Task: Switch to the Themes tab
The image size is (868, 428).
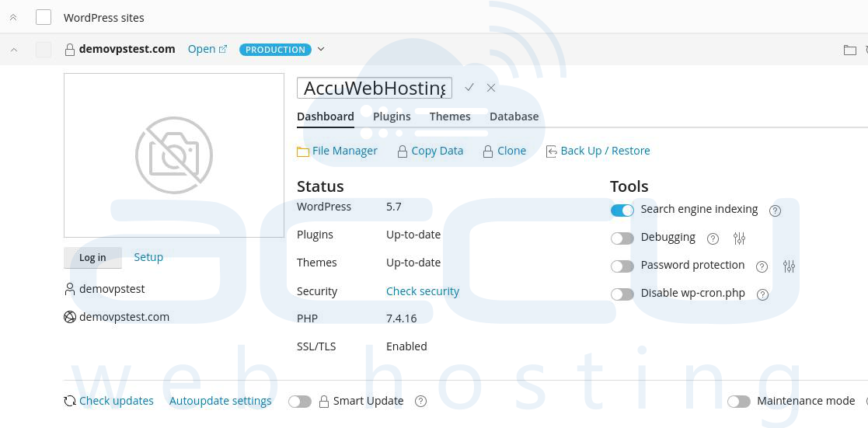Action: tap(450, 117)
